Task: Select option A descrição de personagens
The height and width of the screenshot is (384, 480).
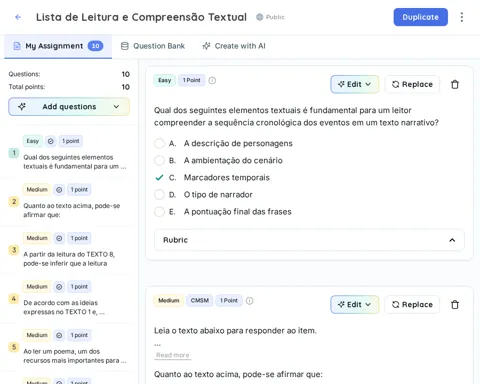Action: coord(159,143)
